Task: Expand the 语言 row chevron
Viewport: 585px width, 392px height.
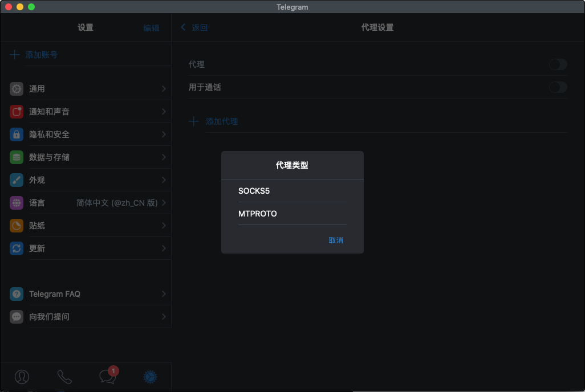Action: click(x=164, y=203)
